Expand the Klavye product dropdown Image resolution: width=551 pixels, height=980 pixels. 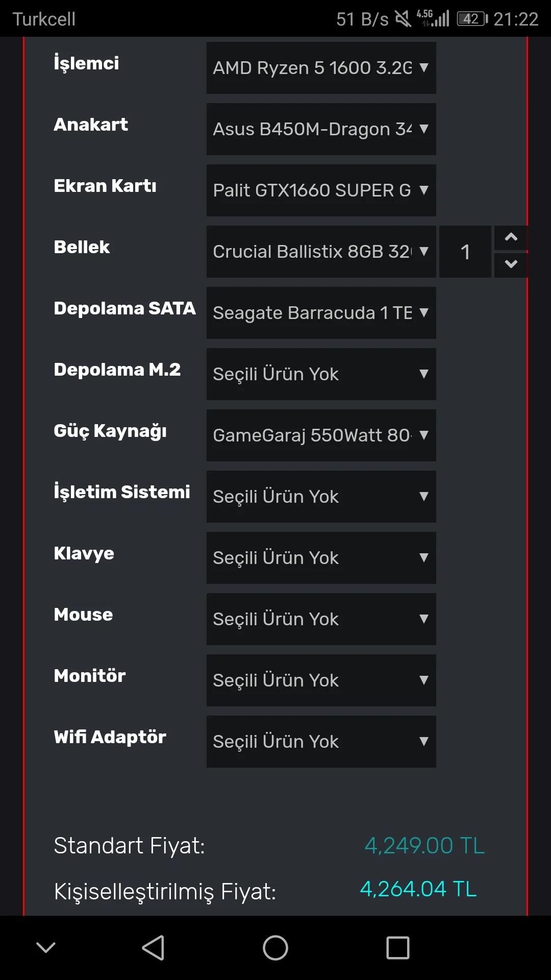321,558
